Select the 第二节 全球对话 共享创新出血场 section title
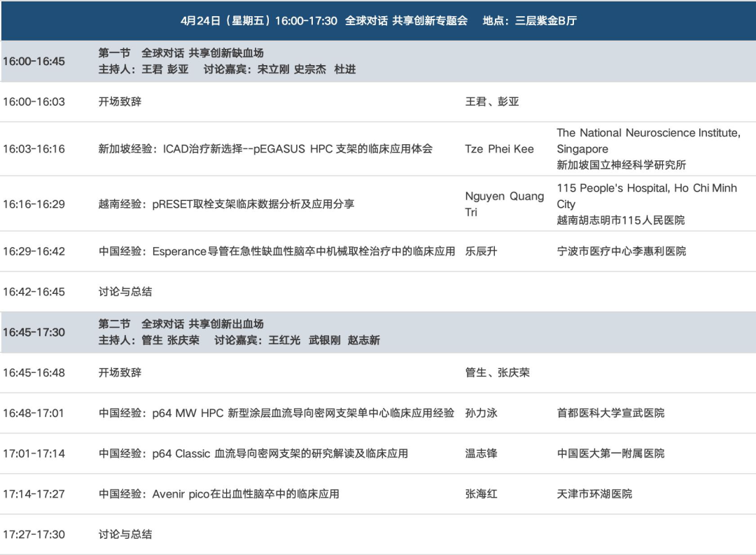 (x=181, y=324)
